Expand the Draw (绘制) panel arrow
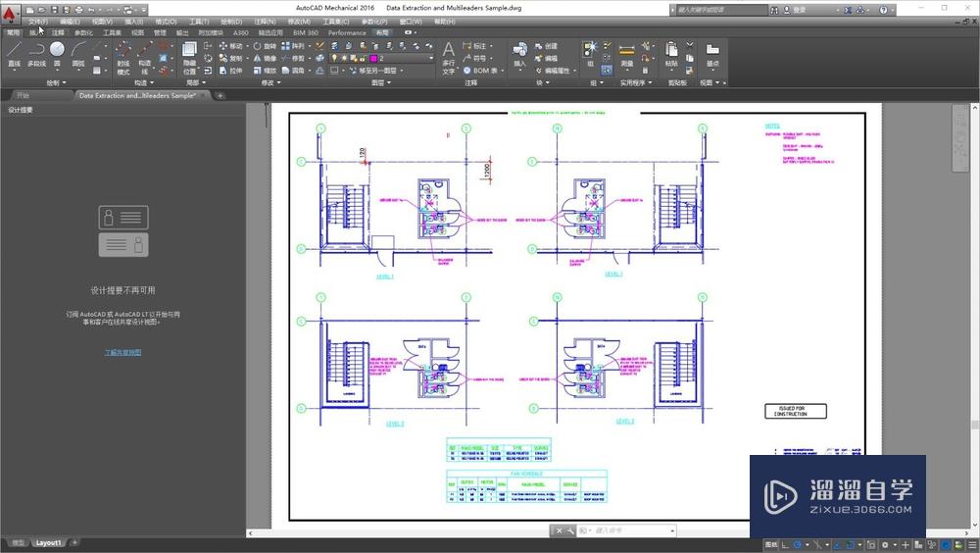This screenshot has width=980, height=553. point(65,83)
